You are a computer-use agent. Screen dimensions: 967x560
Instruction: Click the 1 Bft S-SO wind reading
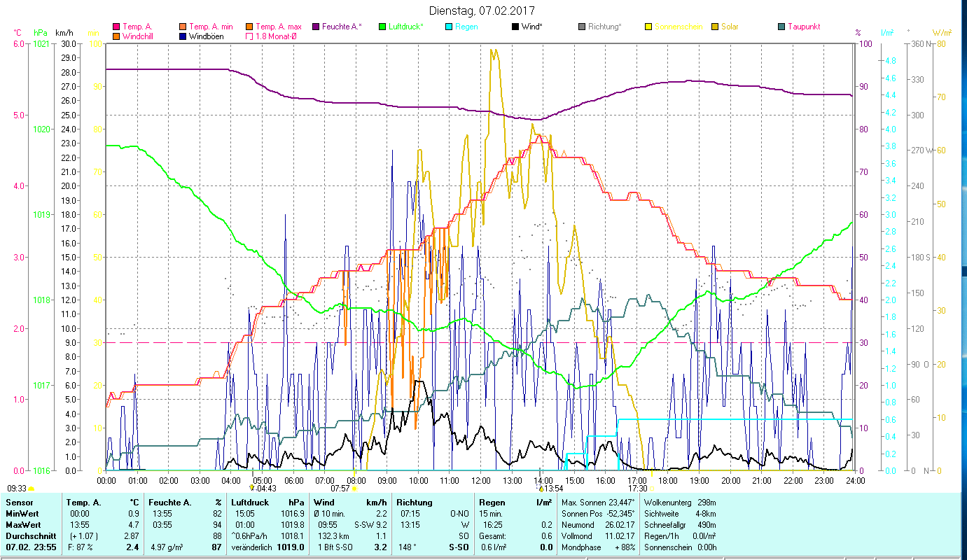336,547
